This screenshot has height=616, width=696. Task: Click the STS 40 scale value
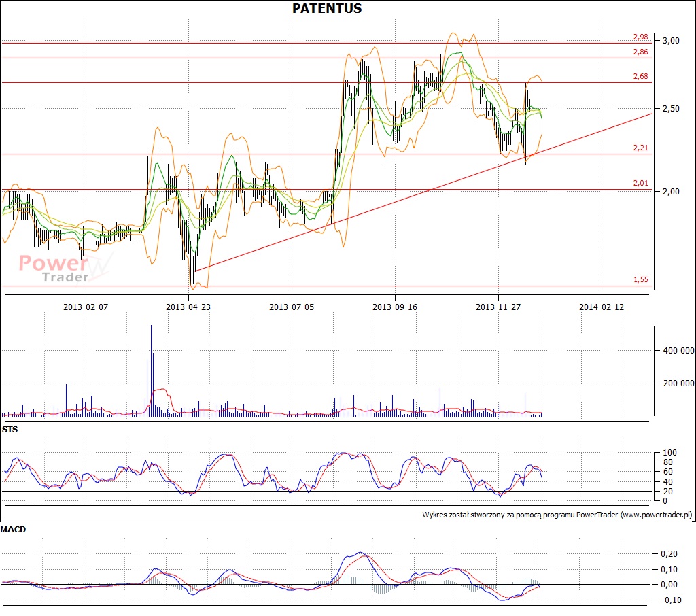coord(668,482)
